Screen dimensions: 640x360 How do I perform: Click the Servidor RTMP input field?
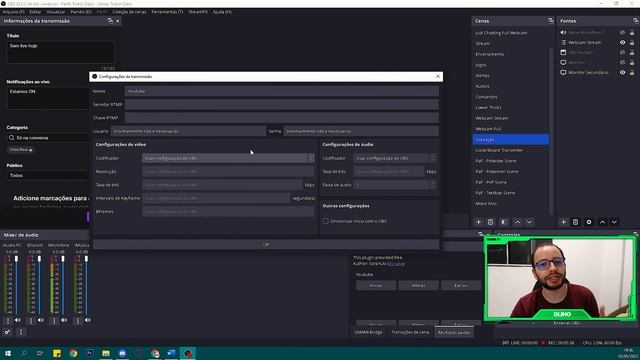tap(282, 104)
